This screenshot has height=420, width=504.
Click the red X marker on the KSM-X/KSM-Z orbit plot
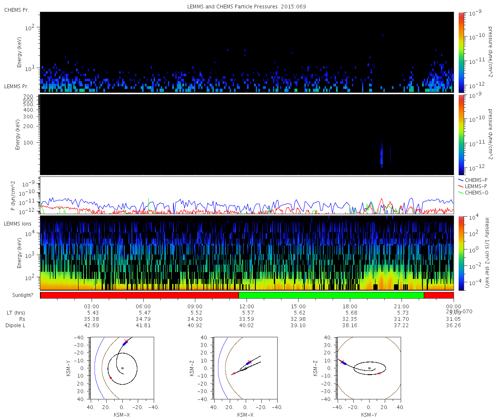249,362
